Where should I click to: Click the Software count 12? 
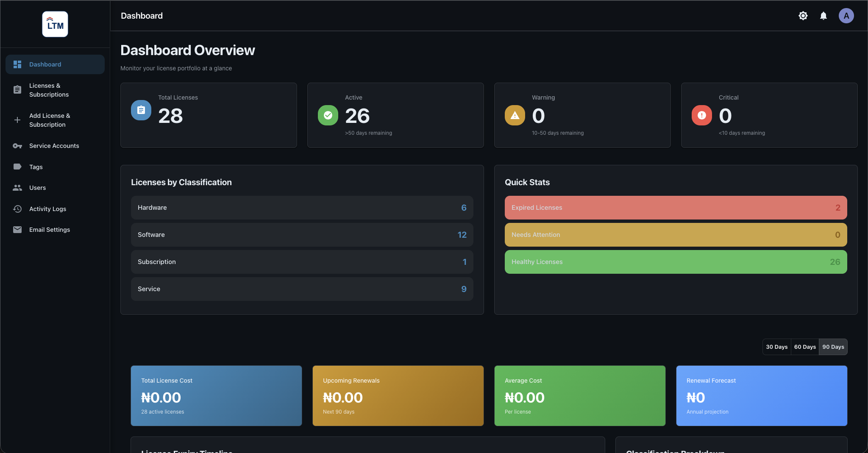click(462, 235)
